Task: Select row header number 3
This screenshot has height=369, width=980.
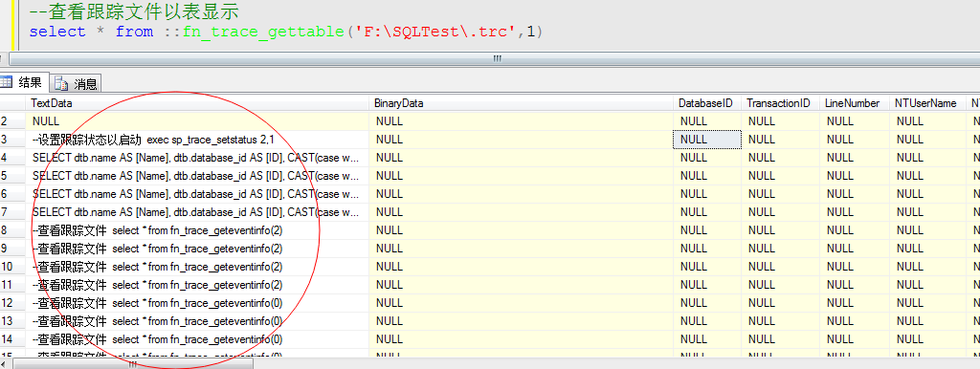Action: [x=12, y=140]
